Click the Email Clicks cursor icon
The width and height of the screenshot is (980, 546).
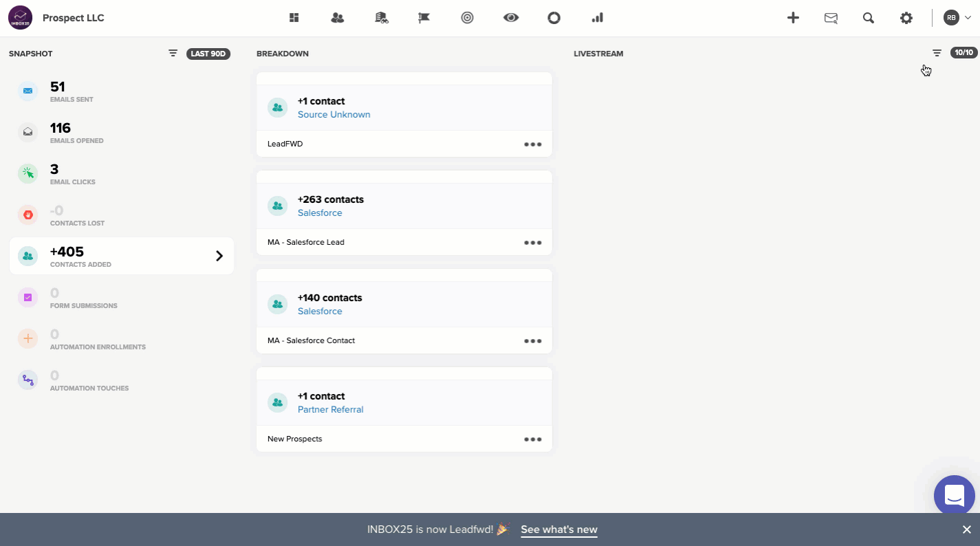point(28,173)
